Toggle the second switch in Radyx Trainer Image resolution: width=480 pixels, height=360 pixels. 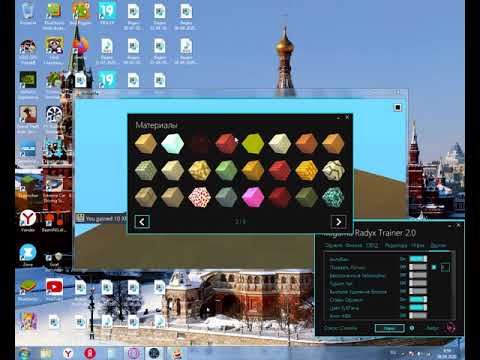(x=418, y=267)
